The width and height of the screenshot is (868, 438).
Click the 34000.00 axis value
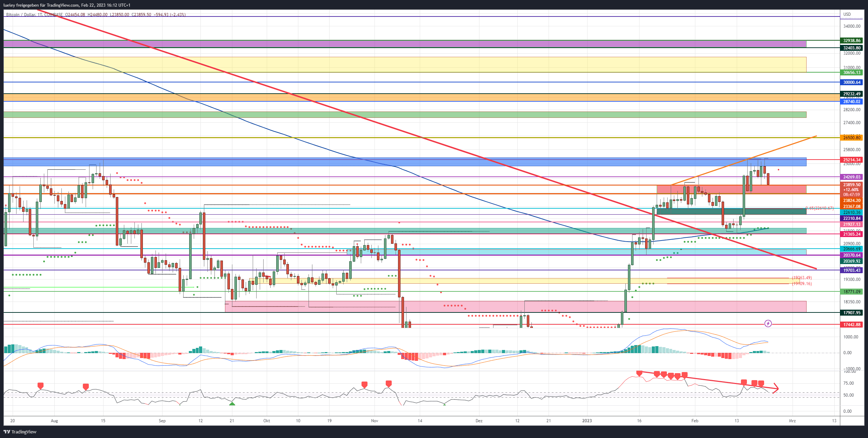point(852,26)
